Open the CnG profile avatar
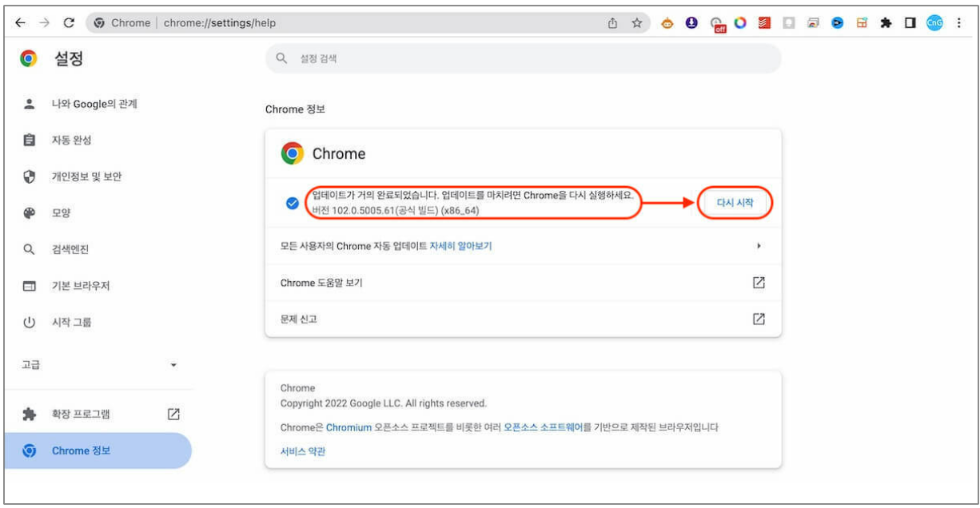The height and width of the screenshot is (508, 980). [x=934, y=23]
